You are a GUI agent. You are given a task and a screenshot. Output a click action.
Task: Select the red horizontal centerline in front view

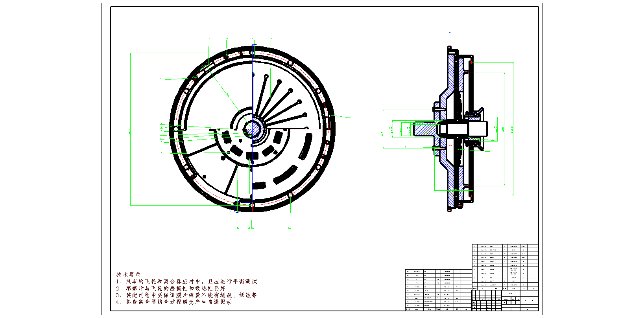(x=299, y=129)
